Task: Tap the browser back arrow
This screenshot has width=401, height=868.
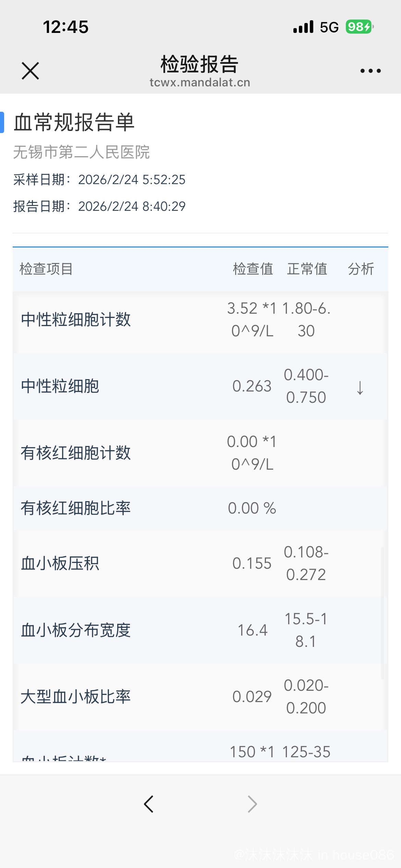Action: 149,804
